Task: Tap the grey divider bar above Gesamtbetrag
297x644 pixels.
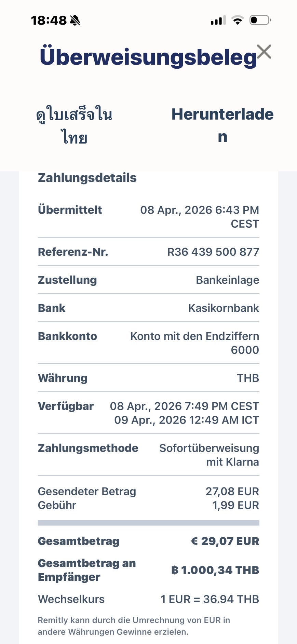Action: pyautogui.click(x=148, y=523)
